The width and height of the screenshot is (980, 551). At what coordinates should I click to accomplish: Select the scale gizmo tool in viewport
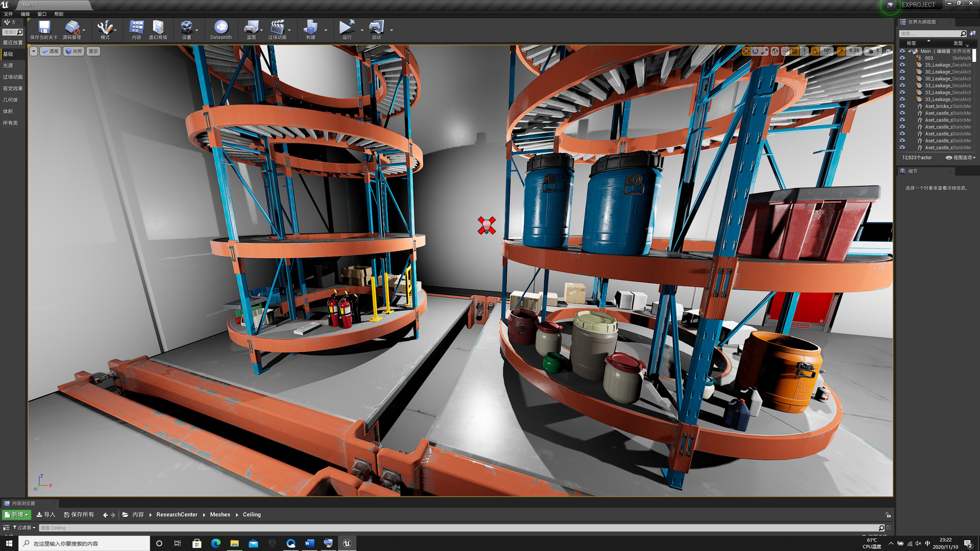coord(765,51)
